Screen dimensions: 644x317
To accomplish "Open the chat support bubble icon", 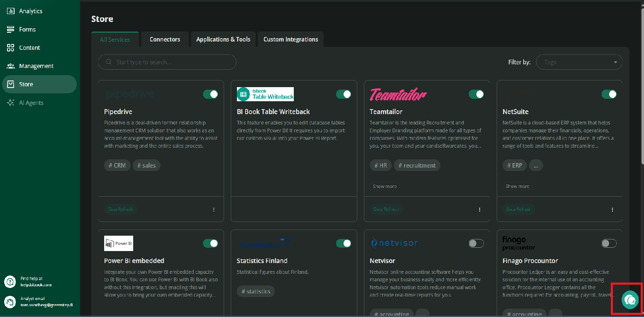I will [x=630, y=300].
